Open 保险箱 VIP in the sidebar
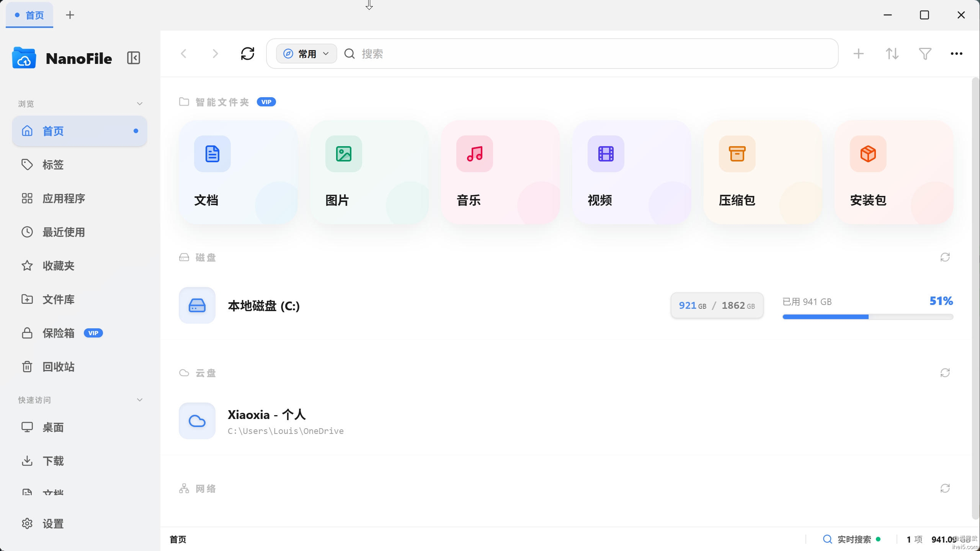980x551 pixels. 80,333
